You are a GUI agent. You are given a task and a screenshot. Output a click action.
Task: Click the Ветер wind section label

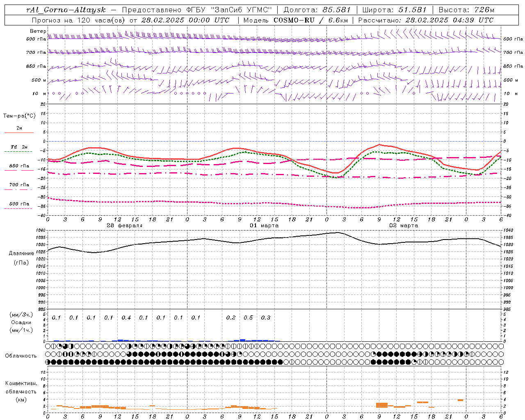tap(38, 31)
